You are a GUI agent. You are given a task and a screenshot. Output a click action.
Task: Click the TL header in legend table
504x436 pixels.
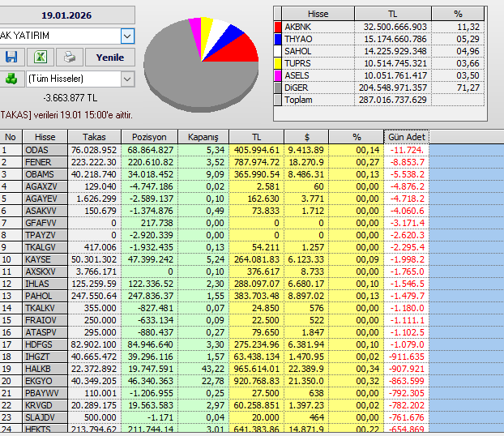(392, 14)
